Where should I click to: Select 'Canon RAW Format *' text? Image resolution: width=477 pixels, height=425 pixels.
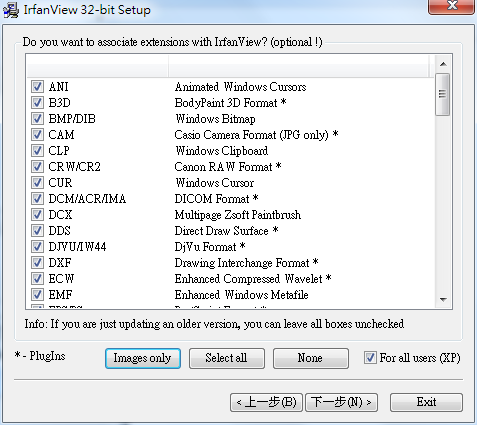[x=228, y=167]
